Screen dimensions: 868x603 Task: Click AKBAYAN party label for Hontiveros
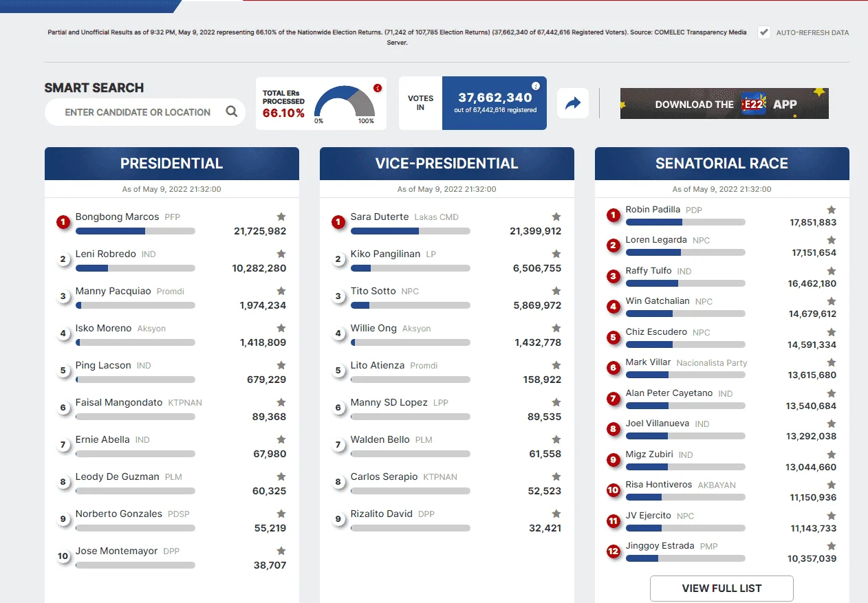(x=717, y=485)
